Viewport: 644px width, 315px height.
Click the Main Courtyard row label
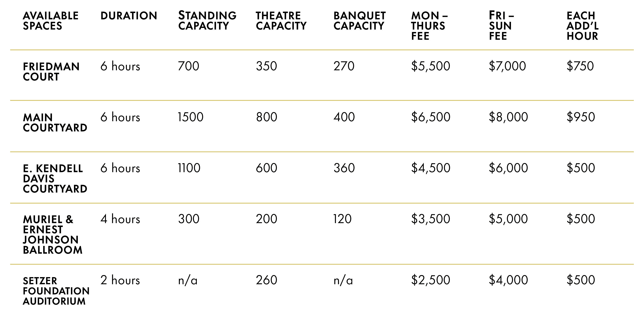click(x=55, y=122)
